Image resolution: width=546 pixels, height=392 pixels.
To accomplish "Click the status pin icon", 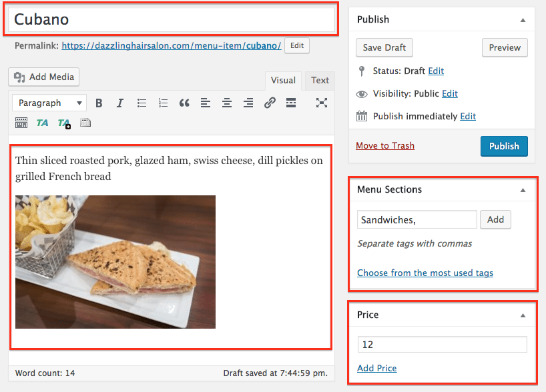I will (x=362, y=71).
